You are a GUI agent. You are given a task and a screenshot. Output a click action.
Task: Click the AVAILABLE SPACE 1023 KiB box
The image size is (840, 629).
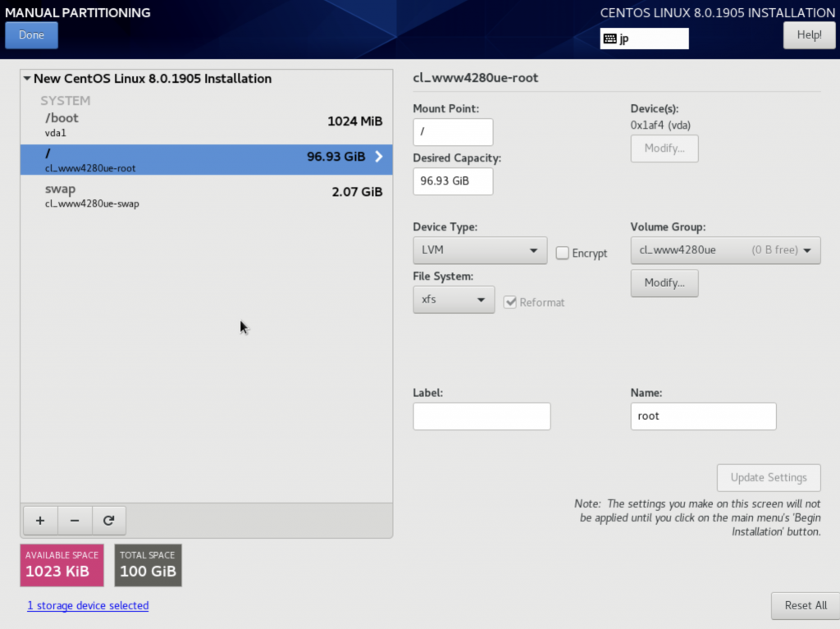pos(62,565)
